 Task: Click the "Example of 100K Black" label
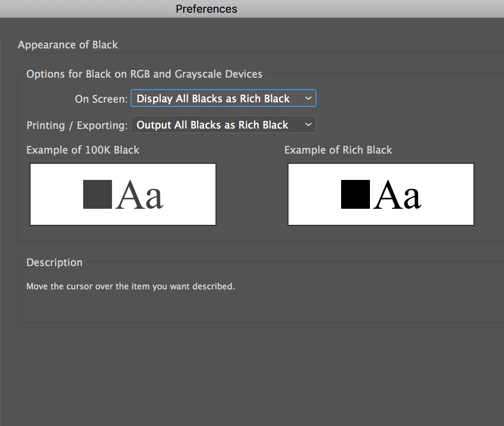[83, 150]
